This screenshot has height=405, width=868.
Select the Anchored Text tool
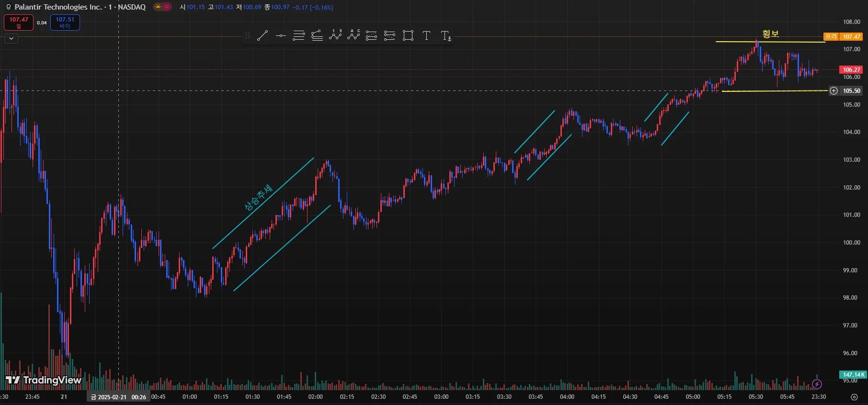[446, 36]
